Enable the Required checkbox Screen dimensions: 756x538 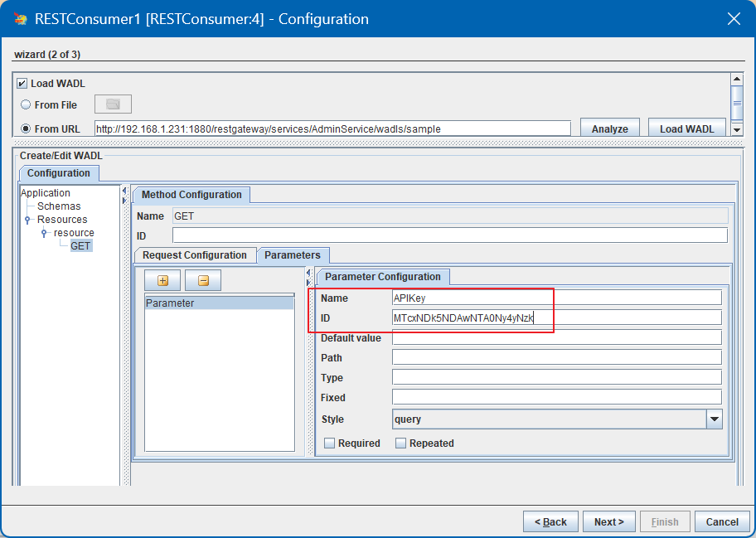pyautogui.click(x=329, y=443)
